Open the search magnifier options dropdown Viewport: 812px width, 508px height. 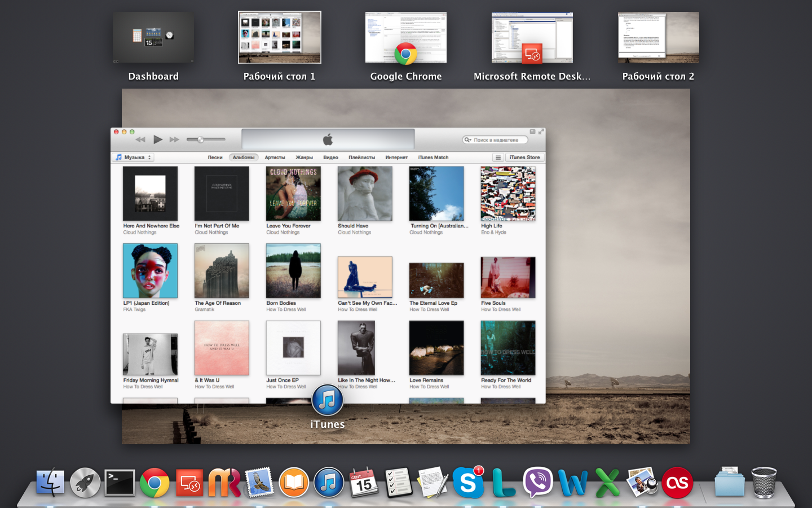tap(468, 140)
